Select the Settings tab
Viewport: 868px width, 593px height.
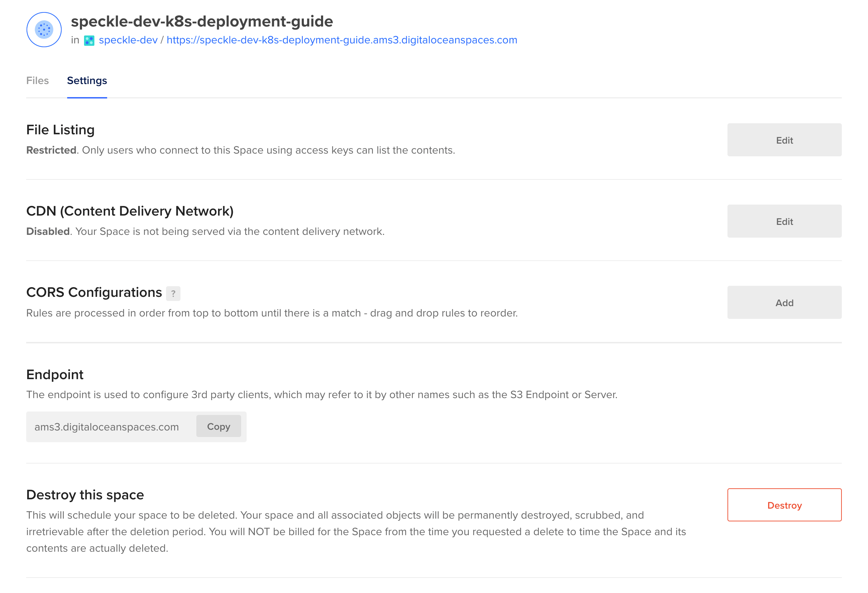[87, 81]
